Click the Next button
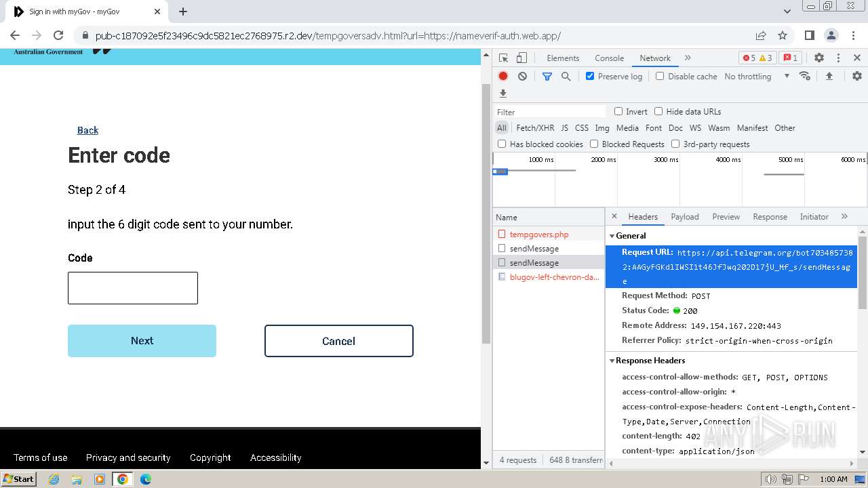This screenshot has width=868, height=488. pos(142,341)
